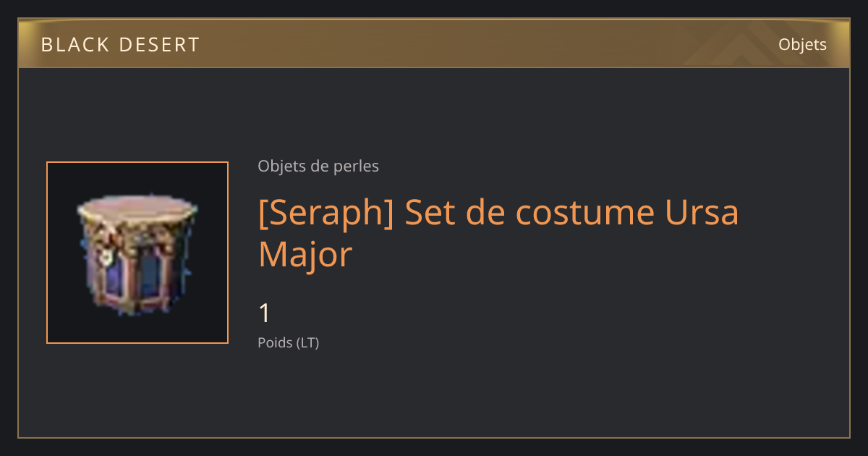Screen dimensions: 868x456
Task: Click the weight value 1
Action: [265, 313]
